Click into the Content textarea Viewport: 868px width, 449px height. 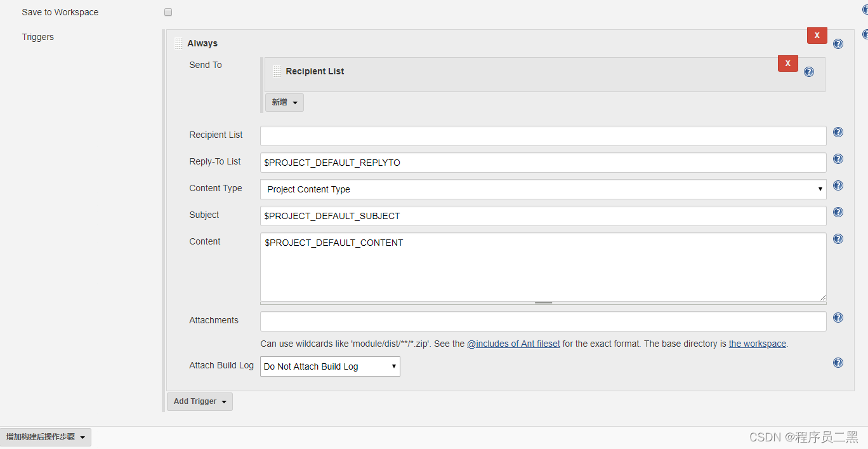point(543,267)
